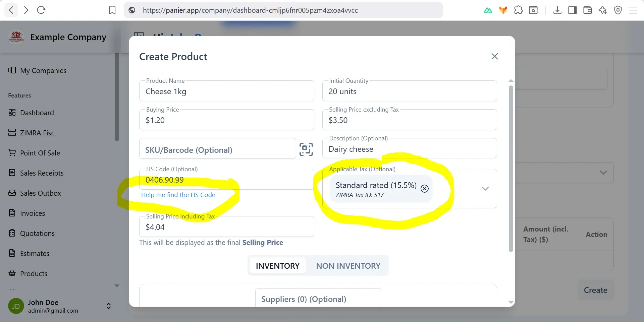Click the Description field
Viewport: 644px width, 322px height.
[x=410, y=148]
